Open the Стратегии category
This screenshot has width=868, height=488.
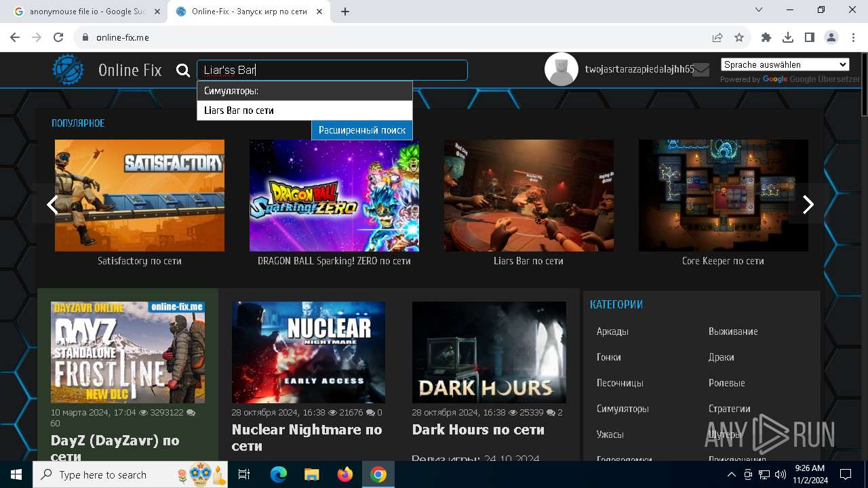click(x=730, y=409)
